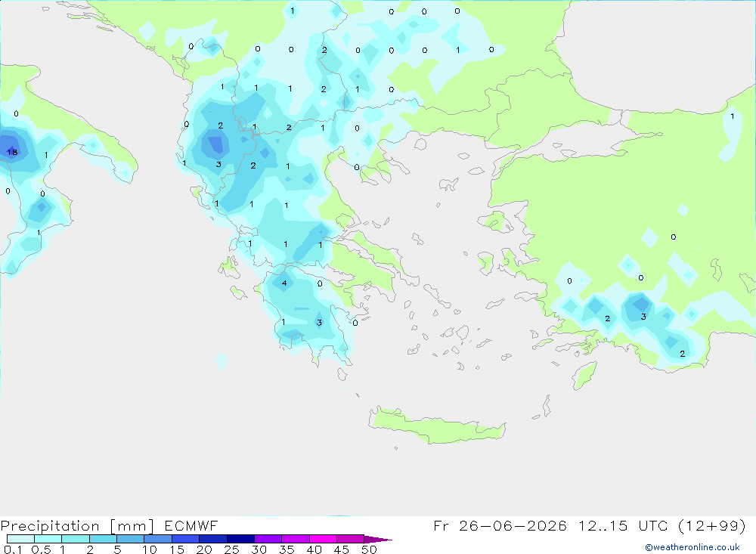Click the island of Crete on map

click(x=436, y=426)
